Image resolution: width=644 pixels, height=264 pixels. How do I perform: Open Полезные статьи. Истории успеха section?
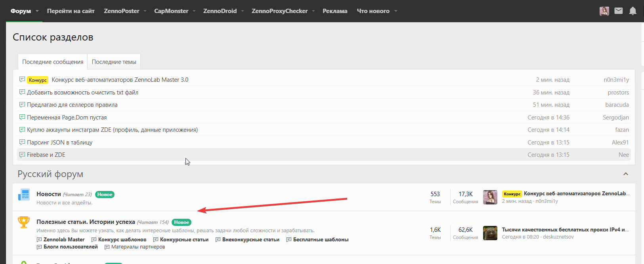[x=86, y=222]
